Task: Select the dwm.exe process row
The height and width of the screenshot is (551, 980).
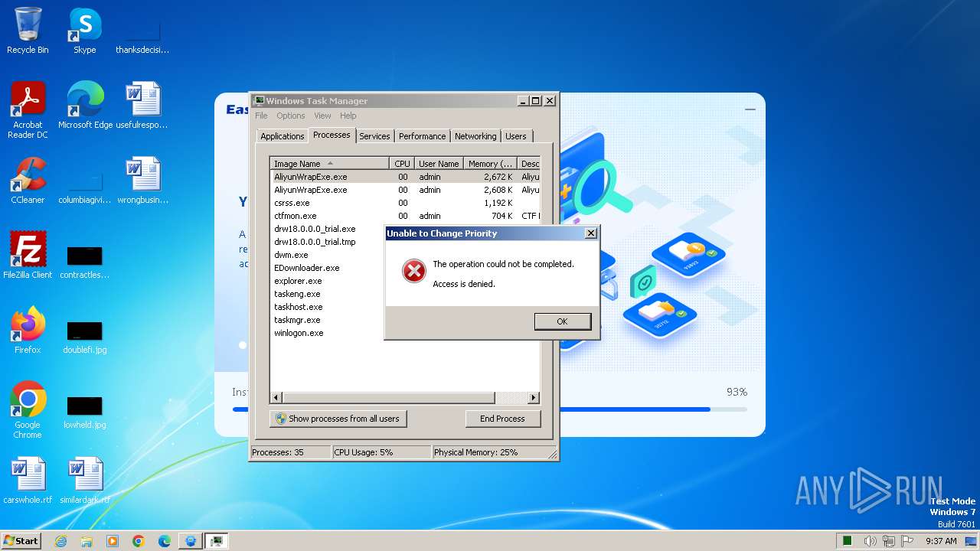Action: pos(328,255)
